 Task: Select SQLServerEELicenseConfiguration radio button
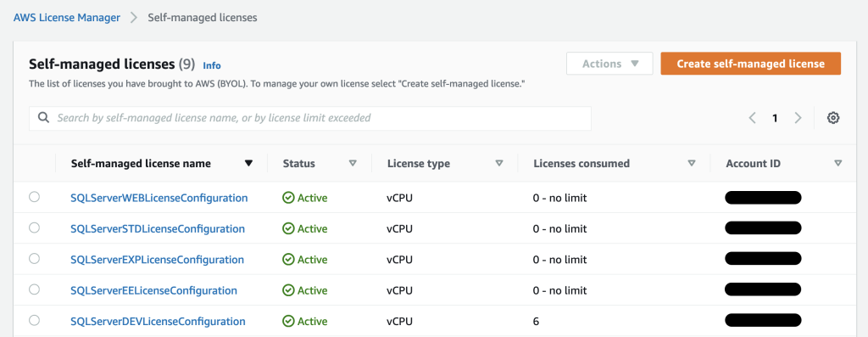pyautogui.click(x=34, y=289)
